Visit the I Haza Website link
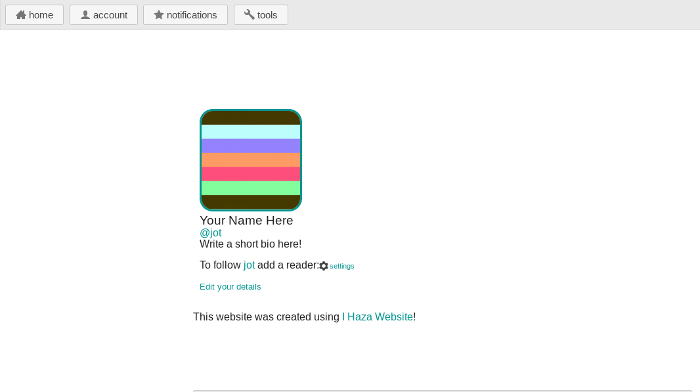This screenshot has height=392, width=700. click(377, 317)
